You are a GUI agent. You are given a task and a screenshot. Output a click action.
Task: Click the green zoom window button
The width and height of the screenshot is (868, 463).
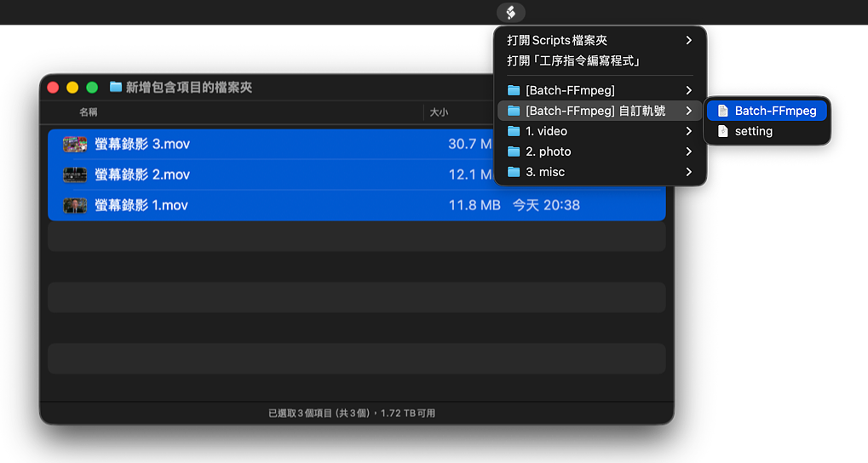[x=92, y=87]
